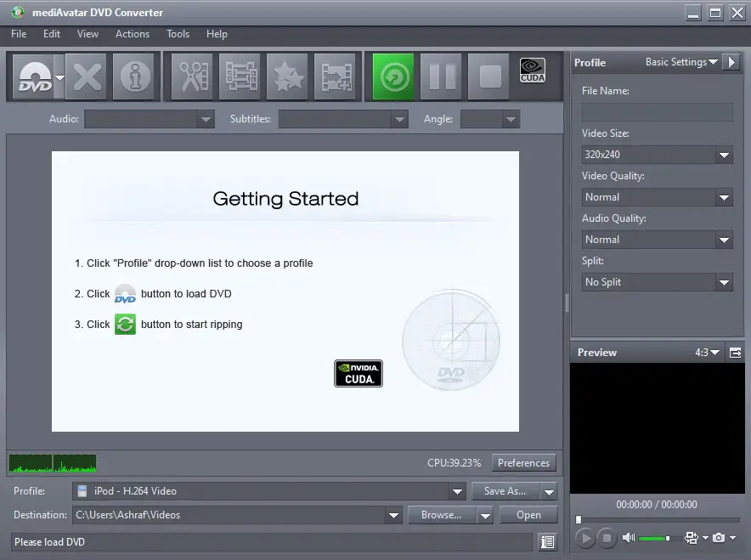The width and height of the screenshot is (751, 560).
Task: Click the preview display mode icon
Action: click(x=692, y=538)
